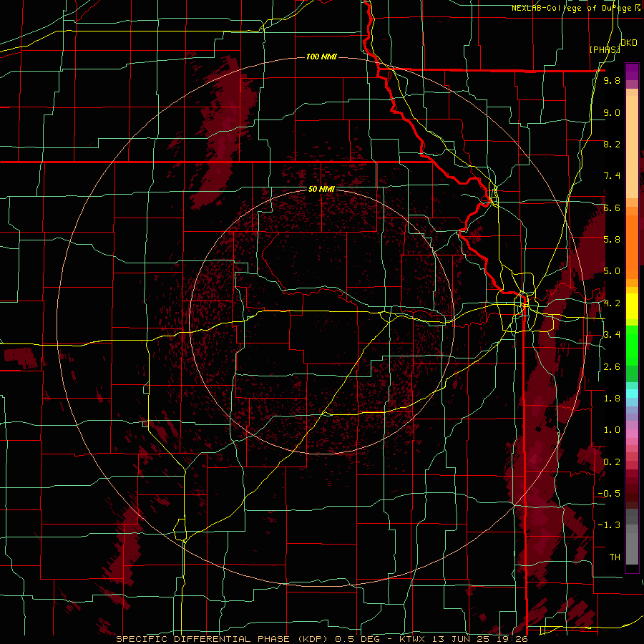Image resolution: width=644 pixels, height=644 pixels.
Task: Click the 50 NMI range ring label
Action: pos(321,189)
